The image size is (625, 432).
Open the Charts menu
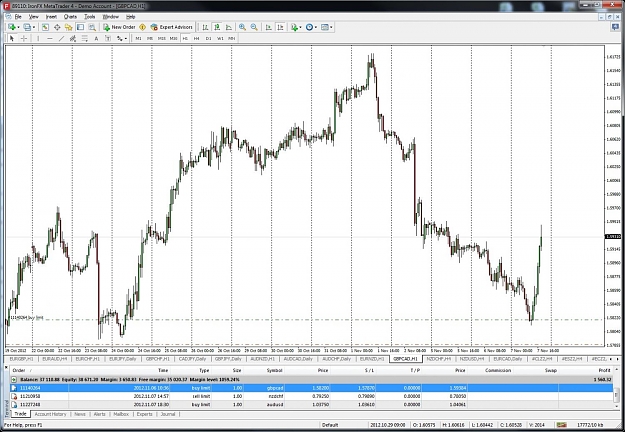click(70, 17)
